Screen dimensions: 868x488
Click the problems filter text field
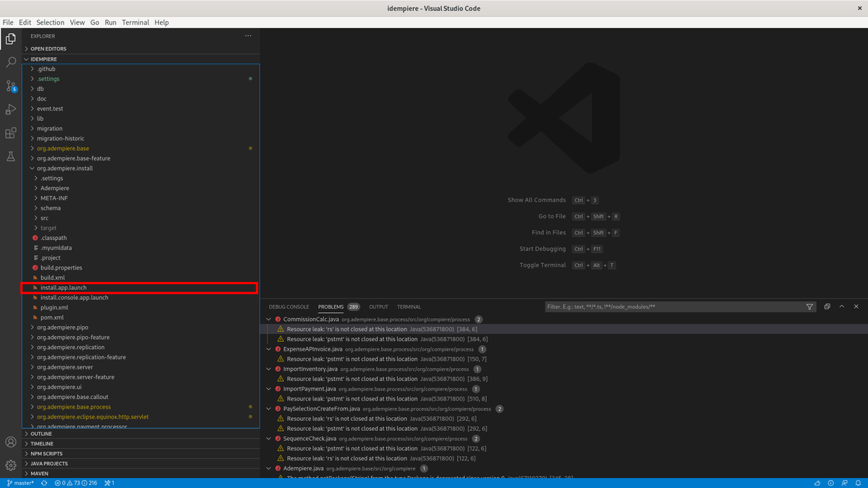click(673, 307)
